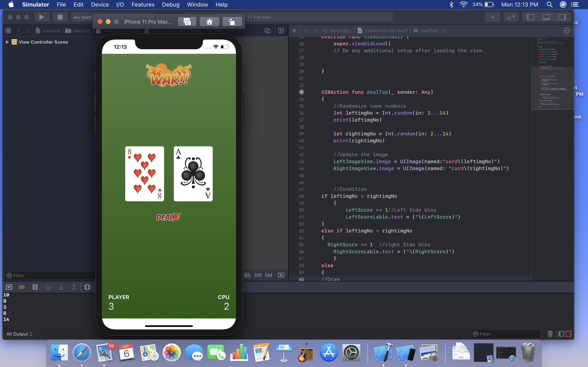Toggle the bottom debug area visibility
This screenshot has height=367, width=588.
point(546,17)
